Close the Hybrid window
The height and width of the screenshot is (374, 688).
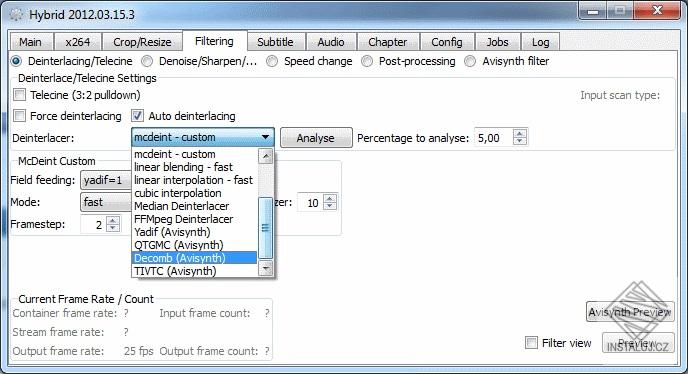point(657,11)
